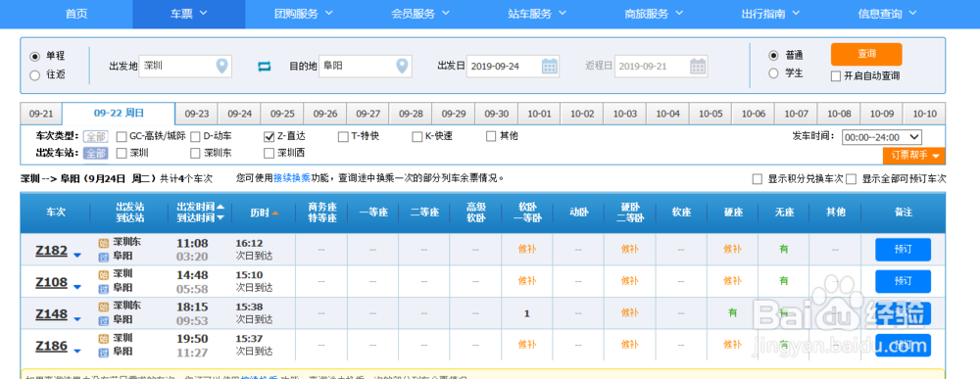Select 全部 for 车次类型 filter
The width and height of the screenshot is (980, 379).
click(96, 136)
